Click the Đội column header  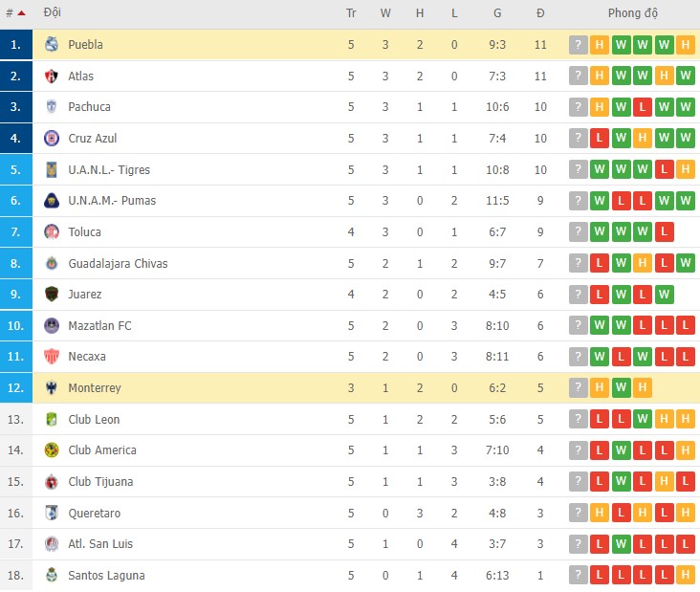(x=53, y=13)
